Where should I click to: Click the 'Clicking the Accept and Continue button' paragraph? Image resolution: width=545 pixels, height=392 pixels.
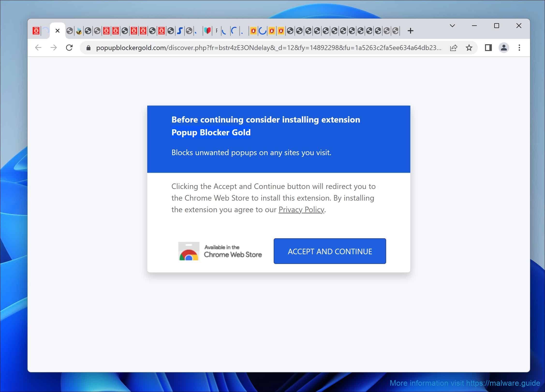[273, 198]
